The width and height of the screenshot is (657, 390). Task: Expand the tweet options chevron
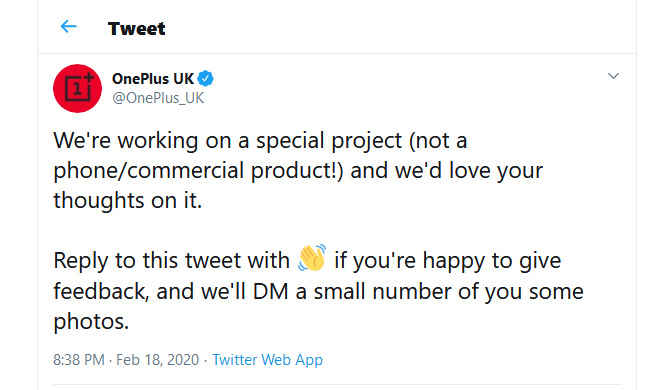613,76
